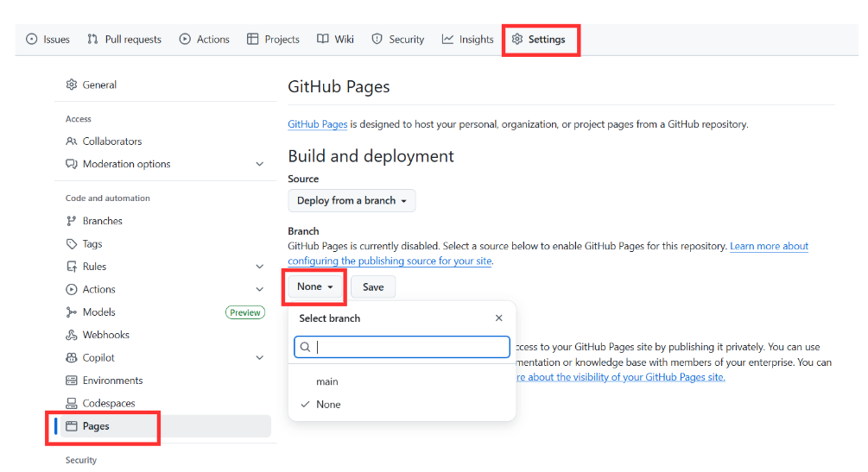Click the sidebar Actions play icon
The width and height of the screenshot is (868, 472).
tap(72, 289)
